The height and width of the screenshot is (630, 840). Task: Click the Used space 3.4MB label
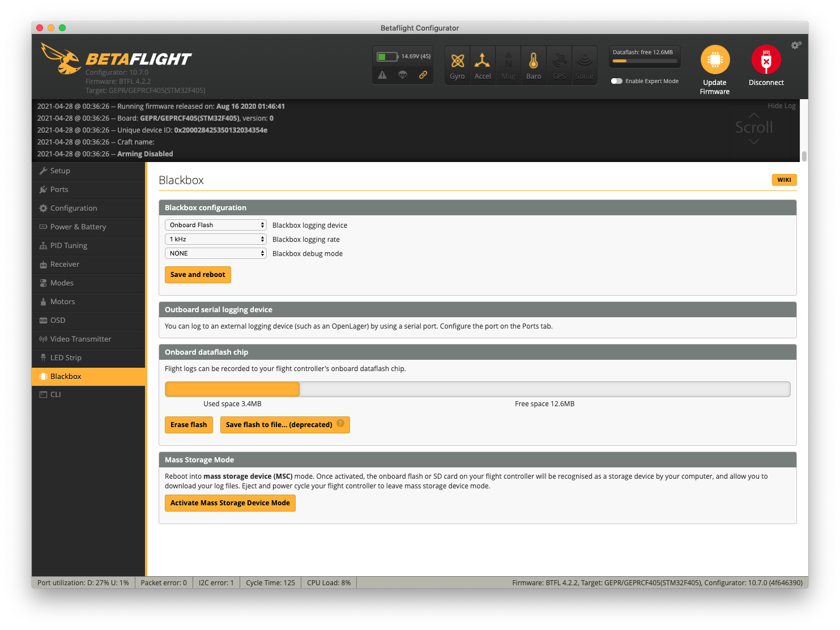[x=232, y=404]
